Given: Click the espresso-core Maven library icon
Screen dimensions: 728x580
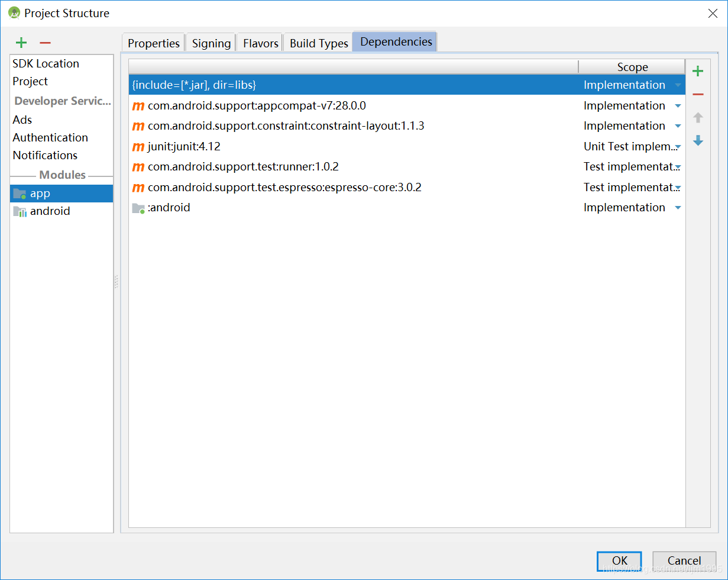Looking at the screenshot, I should tap(138, 188).
